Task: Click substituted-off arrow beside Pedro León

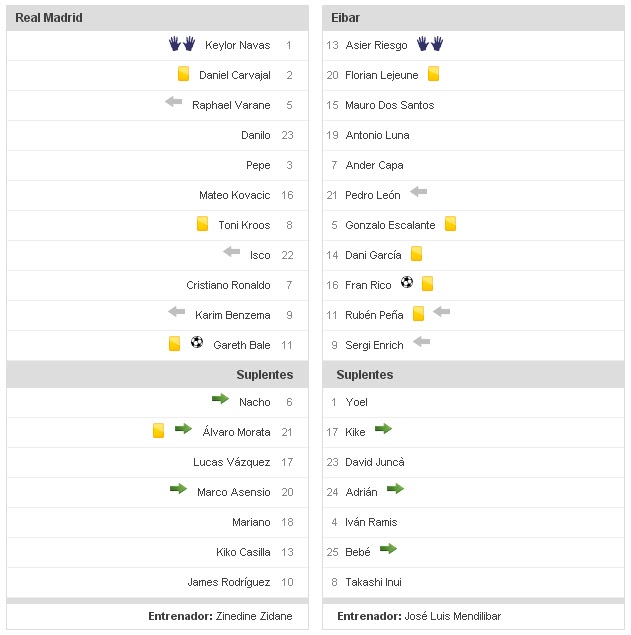Action: pos(418,192)
